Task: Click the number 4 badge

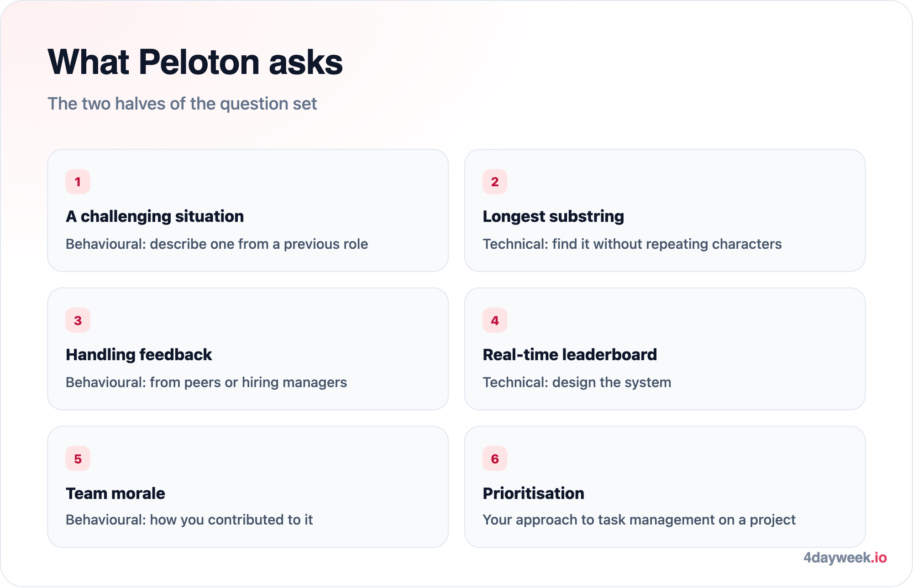Action: coord(495,320)
